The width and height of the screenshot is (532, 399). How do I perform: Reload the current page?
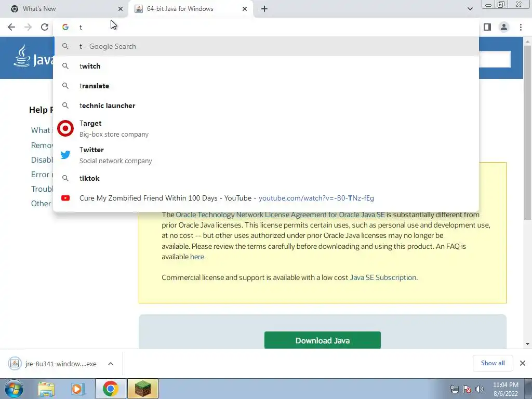pyautogui.click(x=45, y=27)
